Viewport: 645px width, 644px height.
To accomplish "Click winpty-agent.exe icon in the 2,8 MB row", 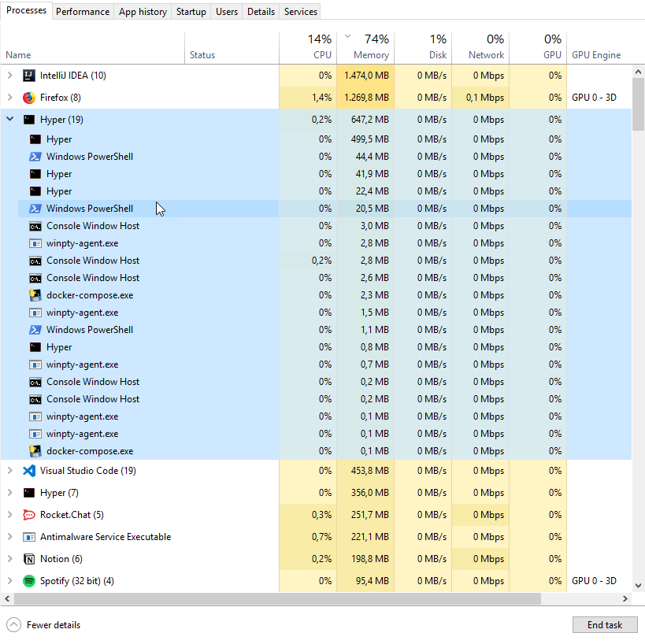I will (x=35, y=243).
